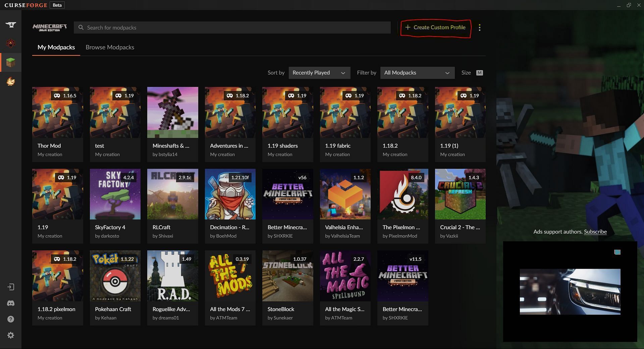Viewport: 644px width, 349px height.
Task: Click the Beta badge in title bar
Action: [57, 5]
